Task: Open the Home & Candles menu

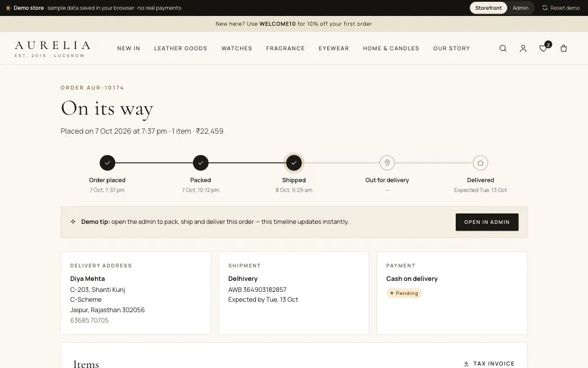Action: (x=391, y=48)
